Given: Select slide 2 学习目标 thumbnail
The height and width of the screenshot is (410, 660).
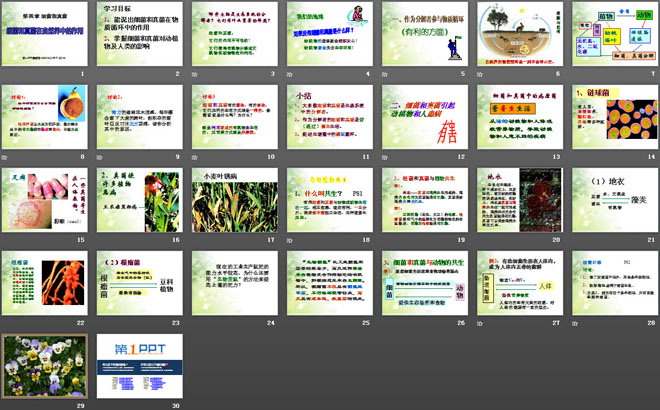Looking at the screenshot, I should [x=140, y=34].
